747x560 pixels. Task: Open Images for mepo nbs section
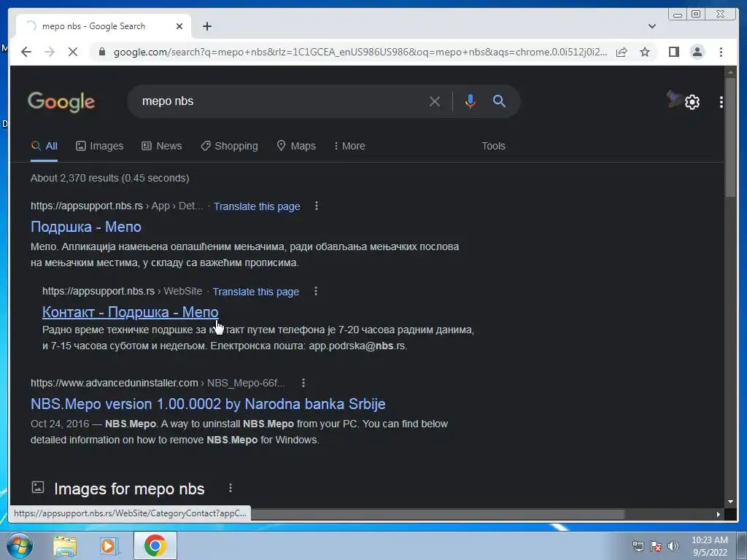coord(129,489)
